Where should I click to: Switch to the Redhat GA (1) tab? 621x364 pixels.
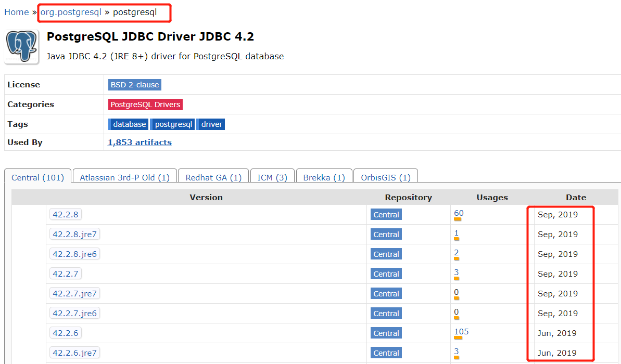click(x=213, y=177)
